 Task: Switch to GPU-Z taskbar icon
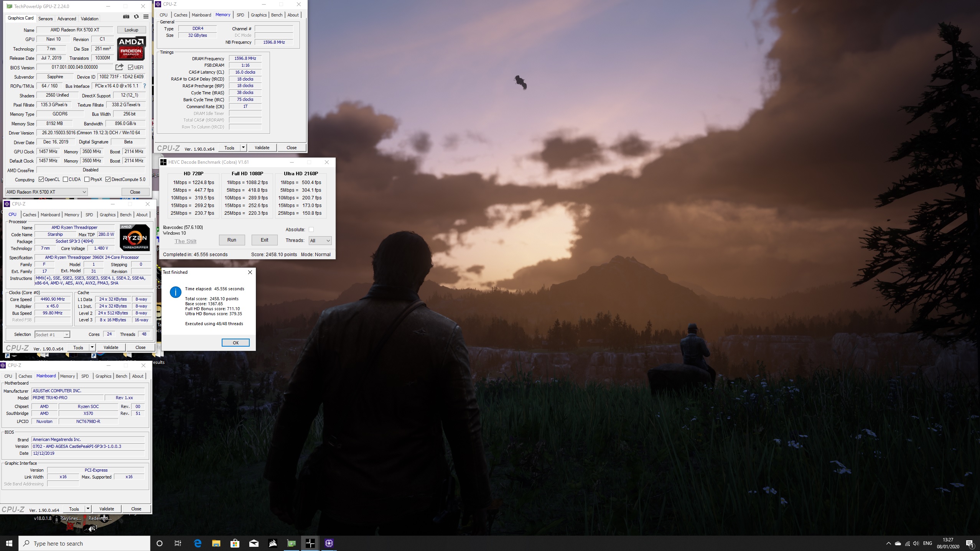(x=292, y=543)
